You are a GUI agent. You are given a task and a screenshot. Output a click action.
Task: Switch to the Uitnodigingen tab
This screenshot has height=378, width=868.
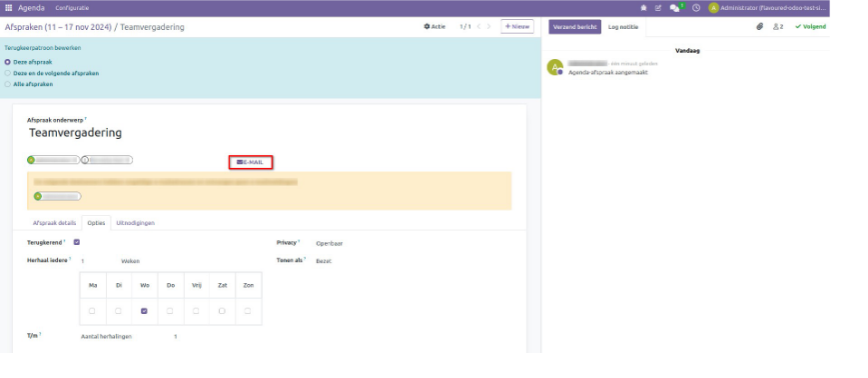point(136,223)
